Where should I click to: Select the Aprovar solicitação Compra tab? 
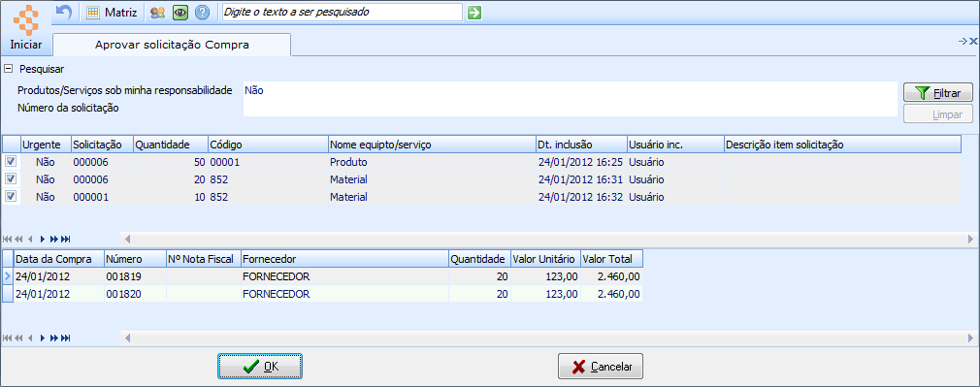pyautogui.click(x=172, y=45)
